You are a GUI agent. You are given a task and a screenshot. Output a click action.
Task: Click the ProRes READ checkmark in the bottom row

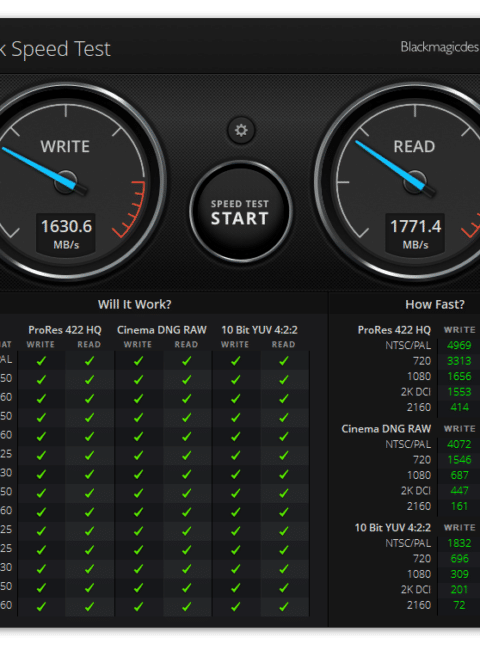pyautogui.click(x=89, y=607)
